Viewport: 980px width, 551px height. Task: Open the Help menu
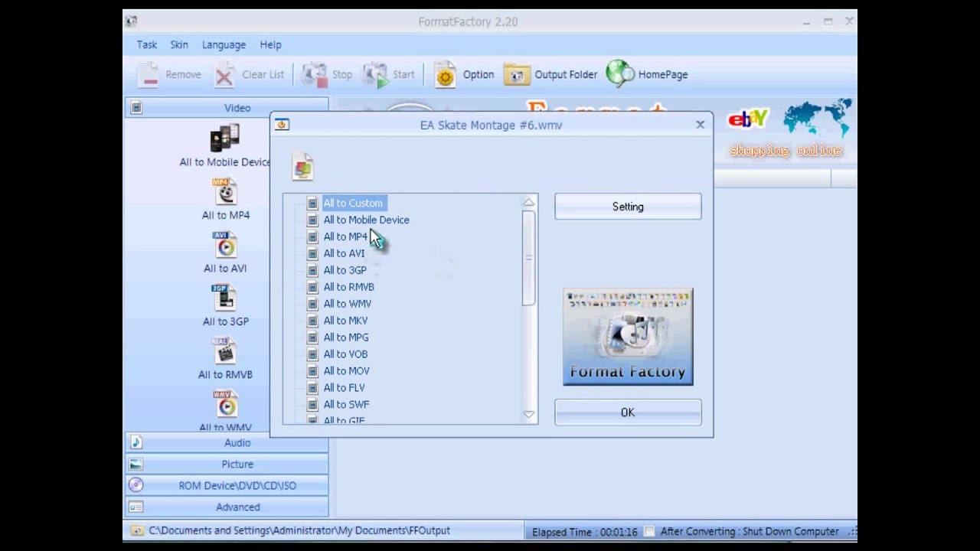(x=270, y=45)
